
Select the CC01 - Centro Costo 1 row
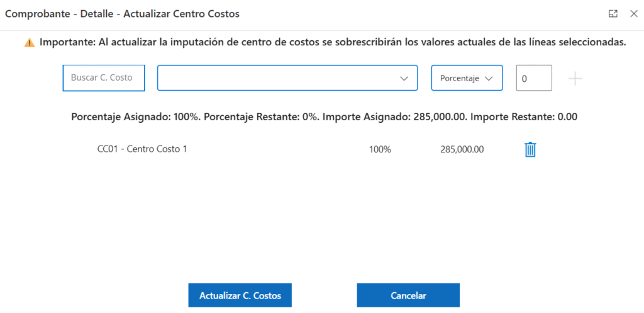click(x=142, y=149)
